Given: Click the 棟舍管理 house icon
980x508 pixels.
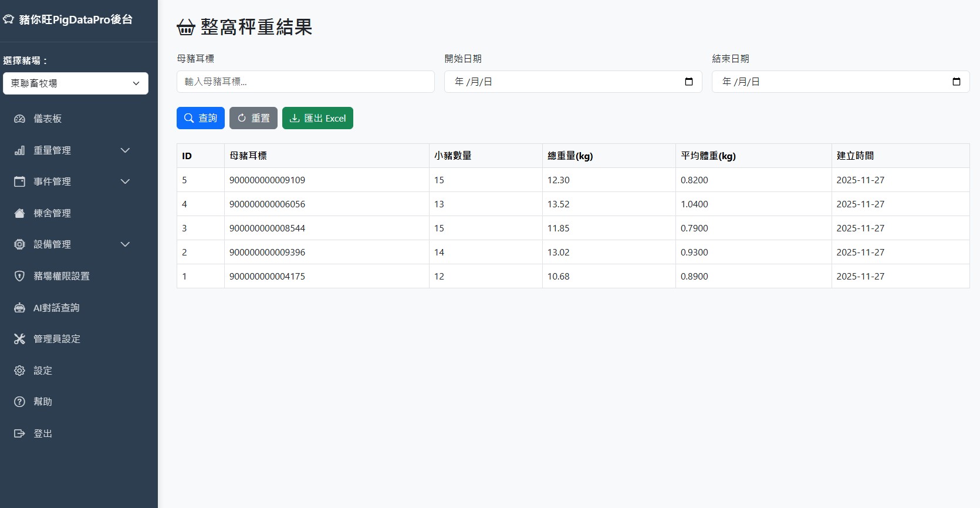Looking at the screenshot, I should pyautogui.click(x=19, y=213).
